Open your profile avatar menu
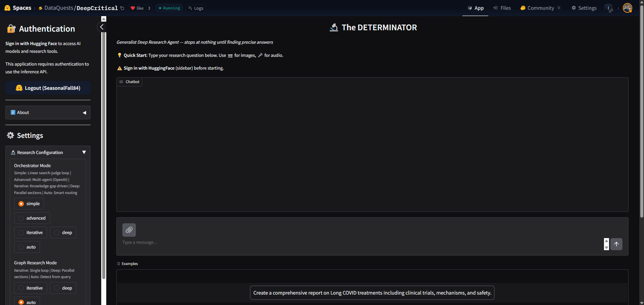Viewport: 644px width, 305px height. (x=628, y=8)
